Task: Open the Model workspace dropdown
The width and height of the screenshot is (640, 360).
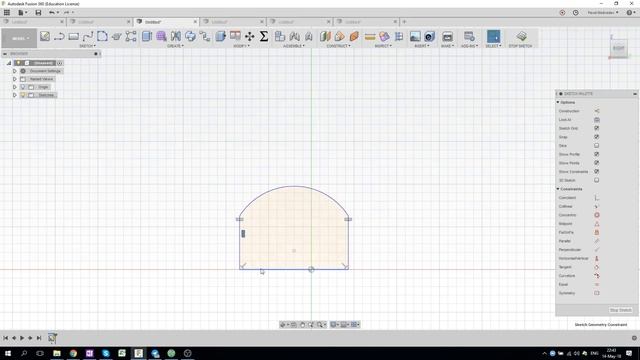Action: coord(20,38)
